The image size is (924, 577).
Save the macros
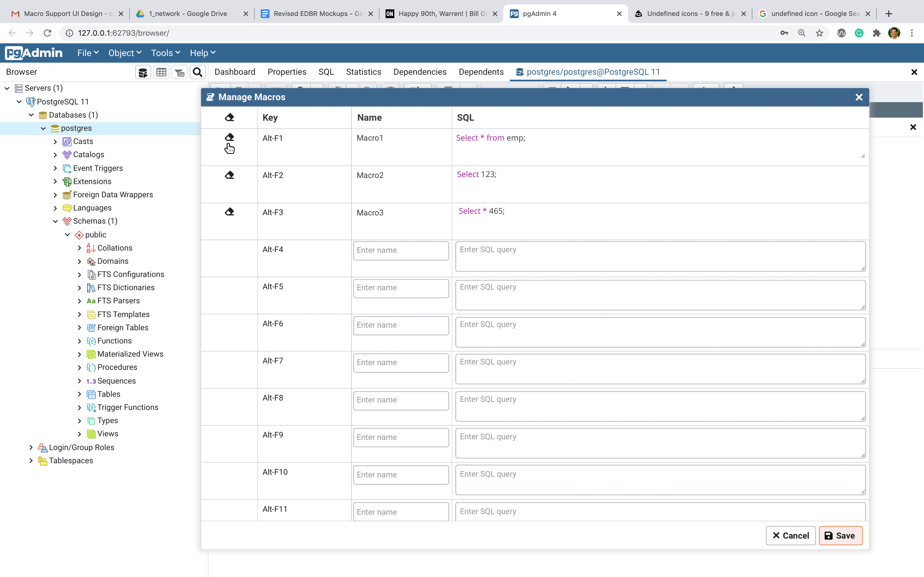(840, 536)
